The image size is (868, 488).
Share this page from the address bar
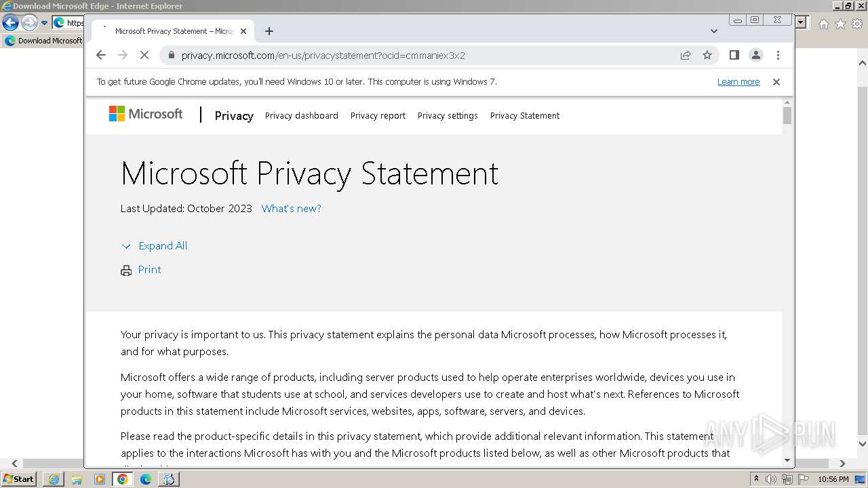point(686,55)
